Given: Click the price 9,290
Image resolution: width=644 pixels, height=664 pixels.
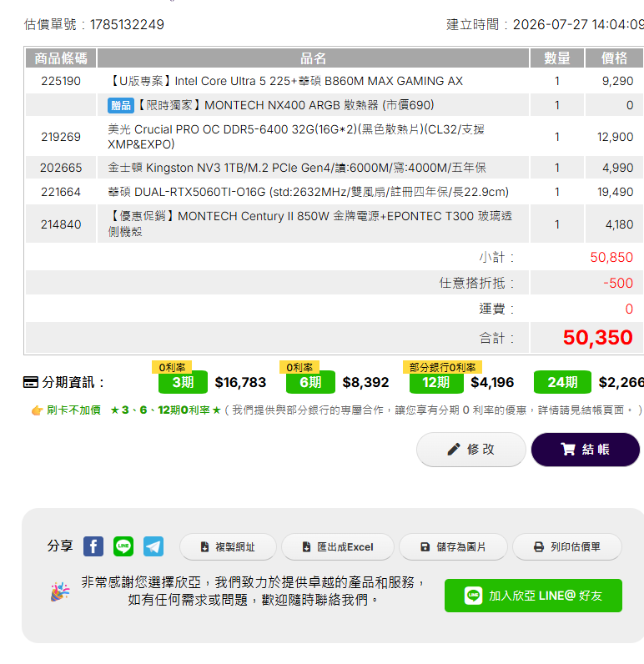Looking at the screenshot, I should click(617, 81).
